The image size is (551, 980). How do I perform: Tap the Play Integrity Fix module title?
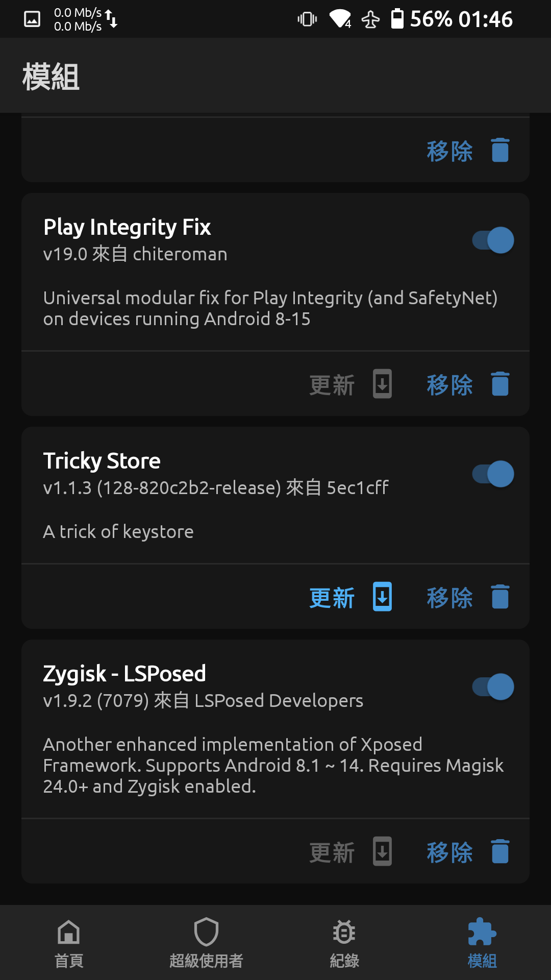pos(127,227)
